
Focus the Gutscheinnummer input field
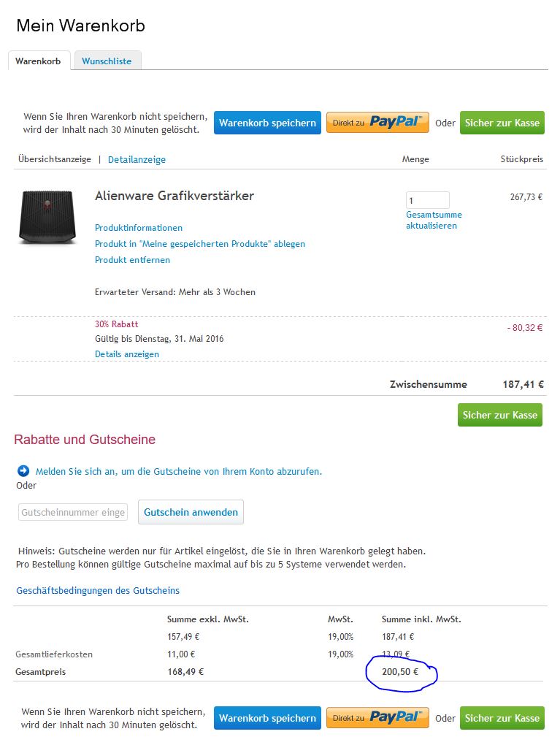[73, 512]
